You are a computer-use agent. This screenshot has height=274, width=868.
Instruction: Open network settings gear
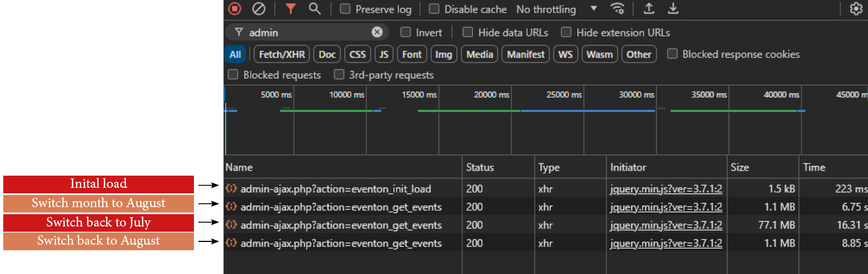point(856,9)
